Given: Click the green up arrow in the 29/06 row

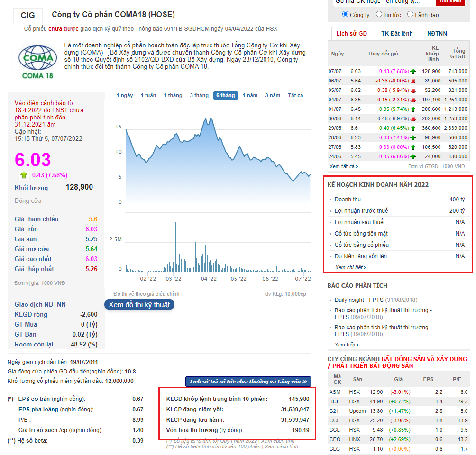Looking at the screenshot, I should [x=413, y=128].
